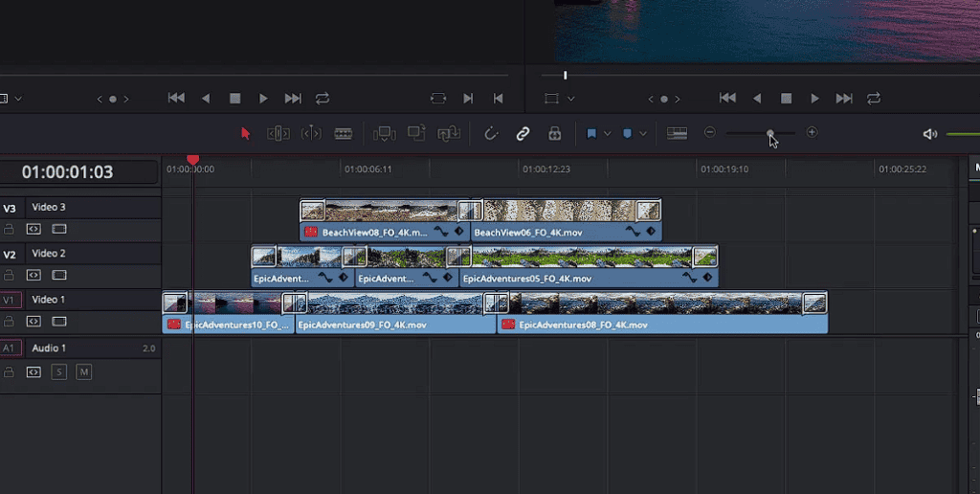
Task: Click the Insert Clip toolbar icon
Action: click(x=385, y=133)
